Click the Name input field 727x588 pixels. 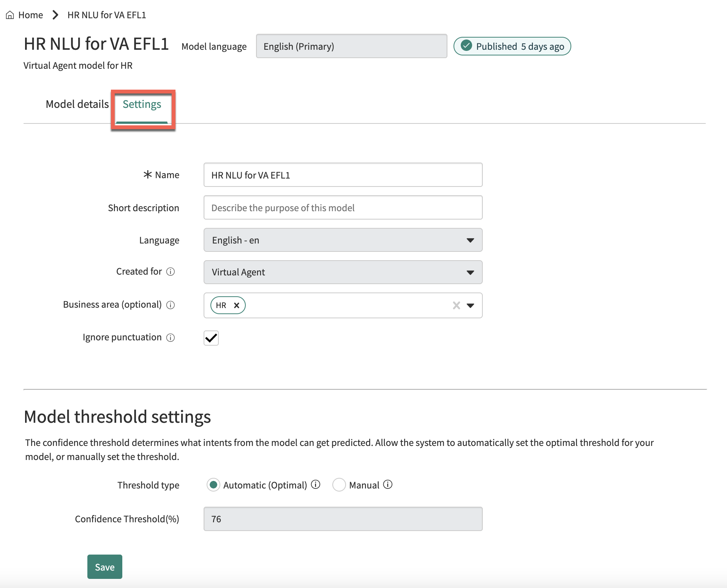343,175
